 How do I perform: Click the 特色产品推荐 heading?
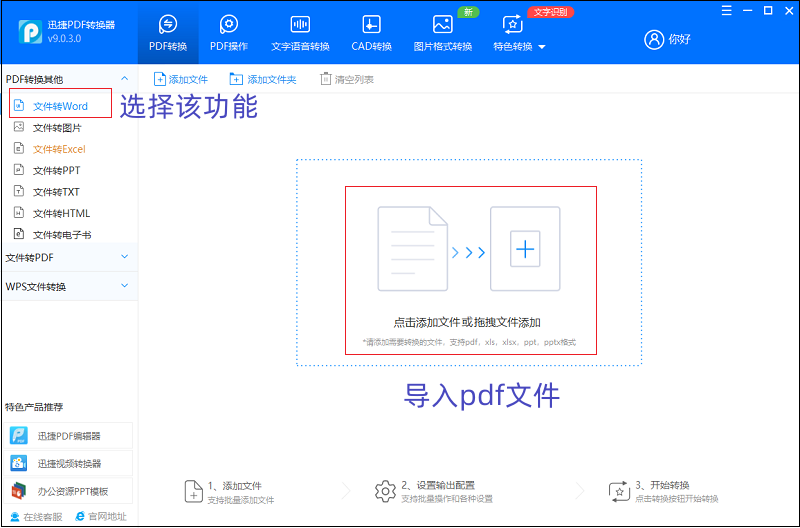point(34,407)
